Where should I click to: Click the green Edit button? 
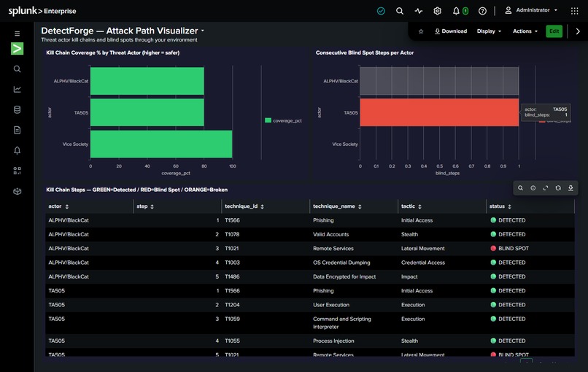pyautogui.click(x=554, y=31)
